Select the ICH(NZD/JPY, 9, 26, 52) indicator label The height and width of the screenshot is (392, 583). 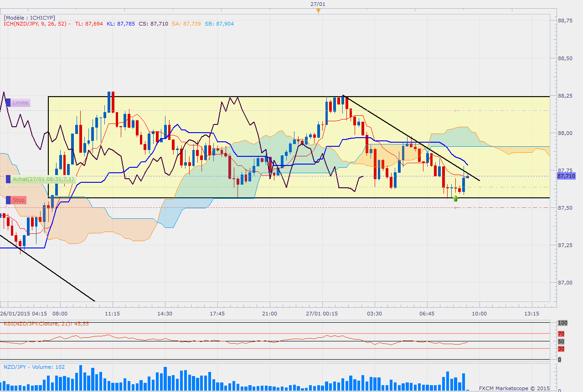(36, 24)
